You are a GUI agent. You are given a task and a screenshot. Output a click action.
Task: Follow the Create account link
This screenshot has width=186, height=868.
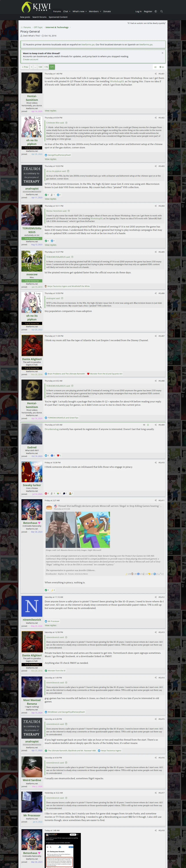click(x=30, y=60)
